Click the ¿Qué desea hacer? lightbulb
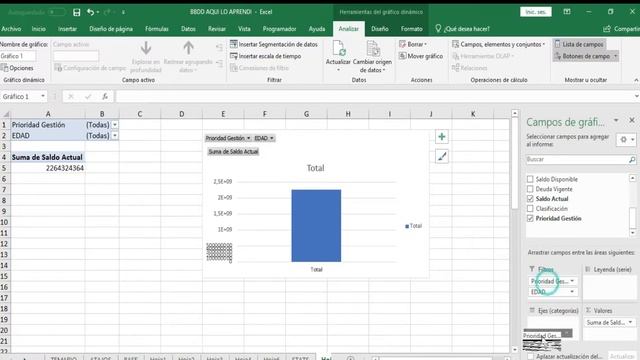Screen dimensions: 640x360 point(438,29)
